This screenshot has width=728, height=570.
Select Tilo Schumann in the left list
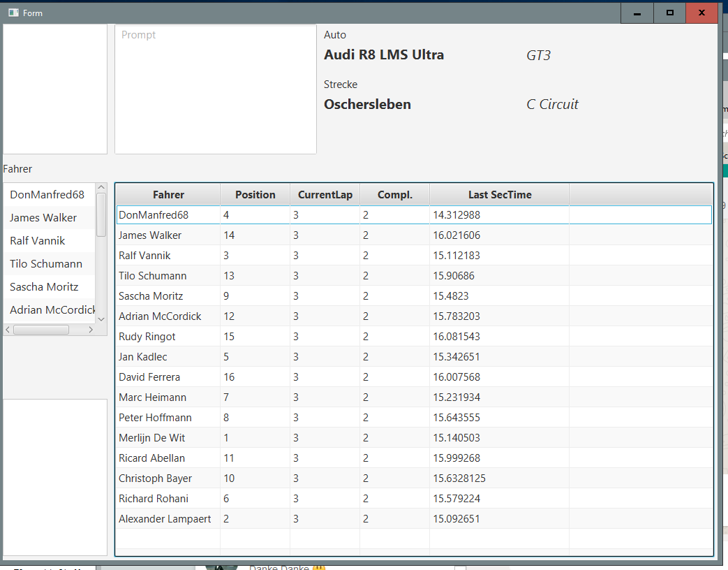(46, 264)
